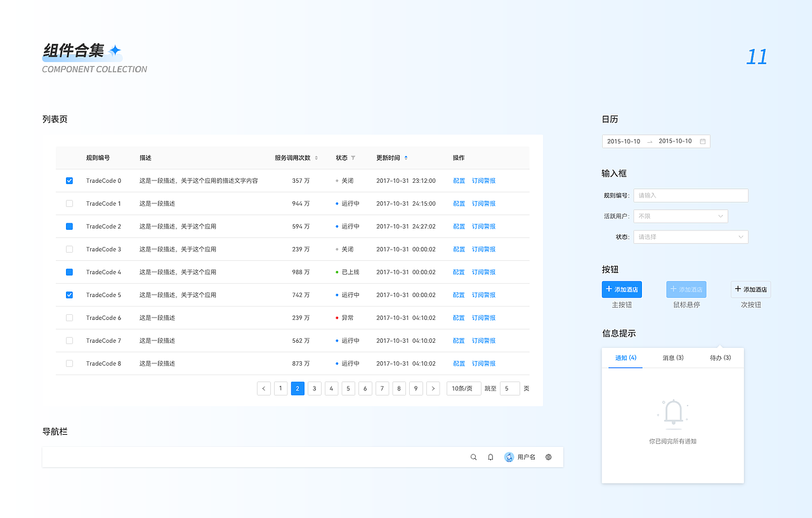This screenshot has width=812, height=518.
Task: Open the 待办 (3) tab
Action: 719,357
